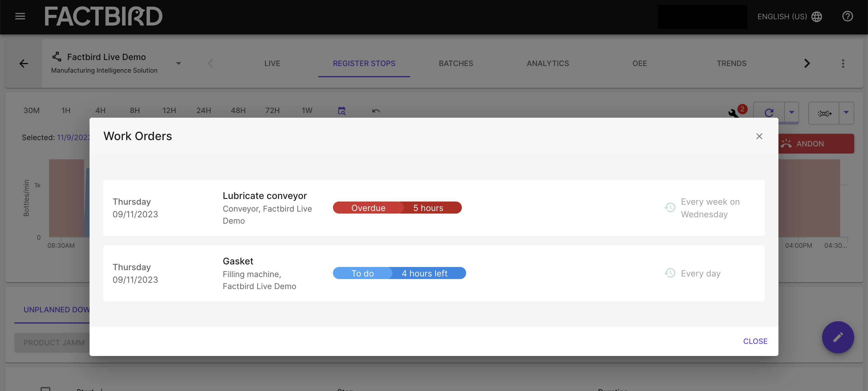Viewport: 868px width, 391px height.
Task: Click the Thursday 09/11/2023 date on Lubricate row
Action: [x=135, y=208]
